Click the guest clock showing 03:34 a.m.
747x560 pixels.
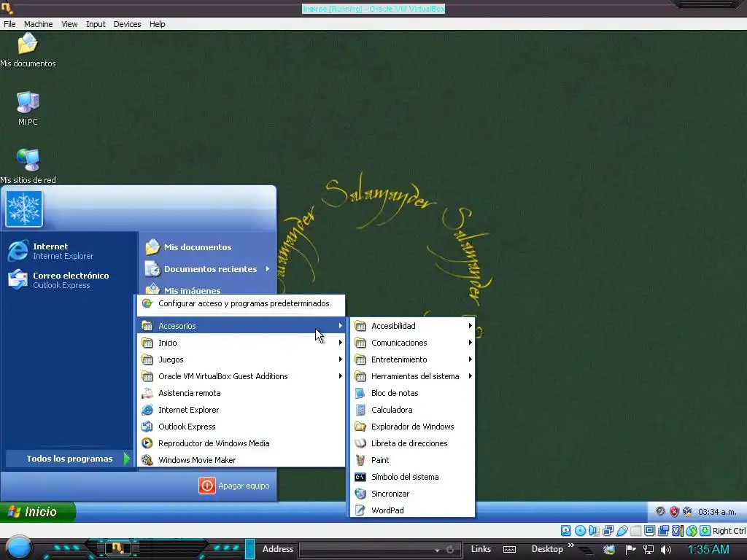coord(718,512)
